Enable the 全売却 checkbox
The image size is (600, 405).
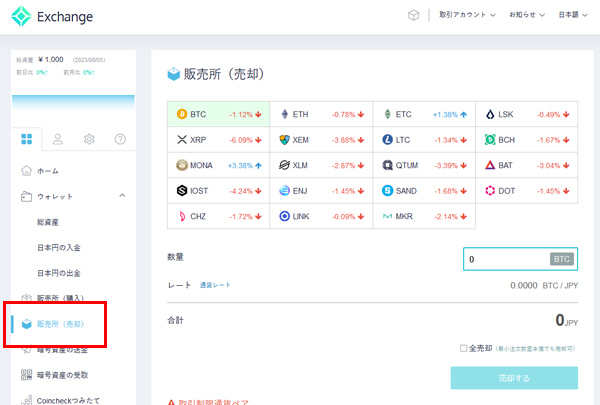[463, 348]
